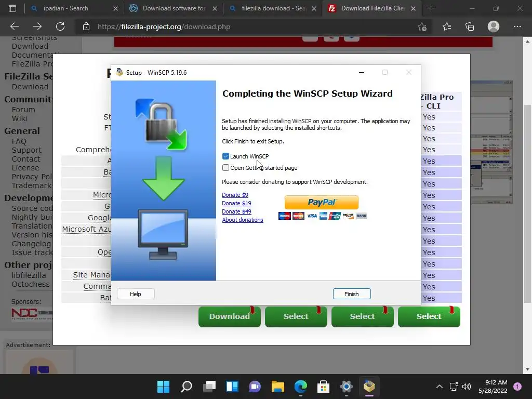Screen dimensions: 532x399
Task: Open the Edge profile avatar
Action: tap(494, 26)
